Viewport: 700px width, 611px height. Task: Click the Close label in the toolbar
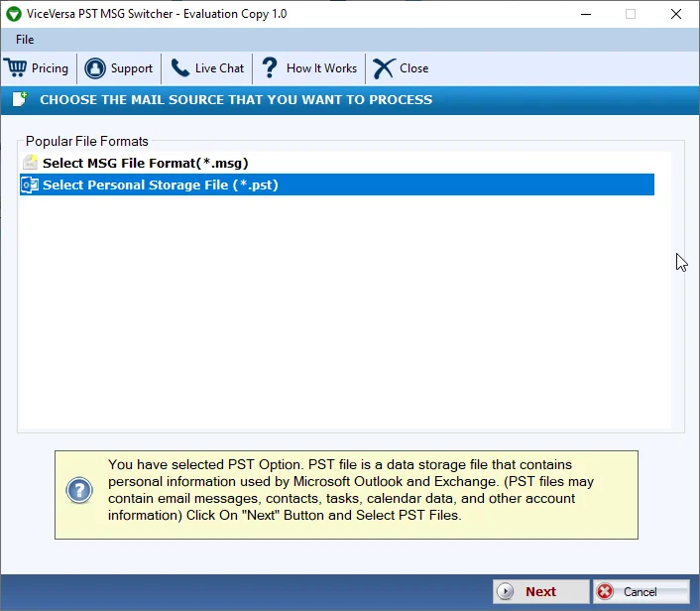(x=413, y=68)
